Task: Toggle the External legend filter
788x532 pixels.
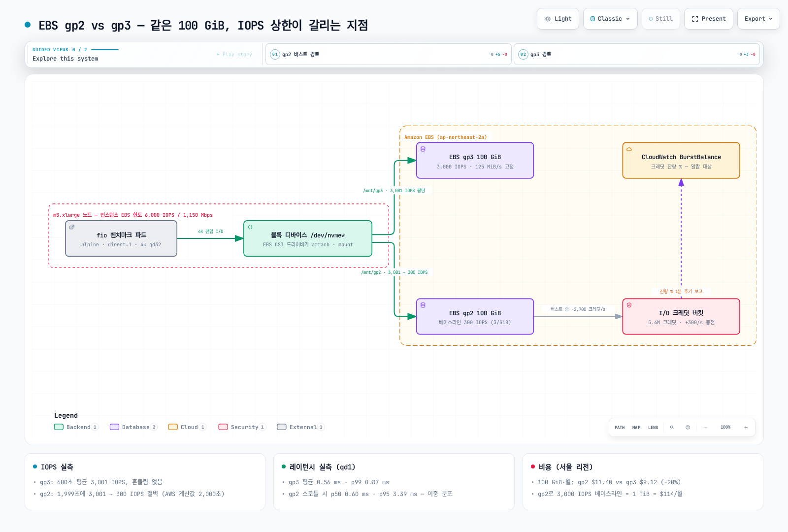Action: (300, 427)
